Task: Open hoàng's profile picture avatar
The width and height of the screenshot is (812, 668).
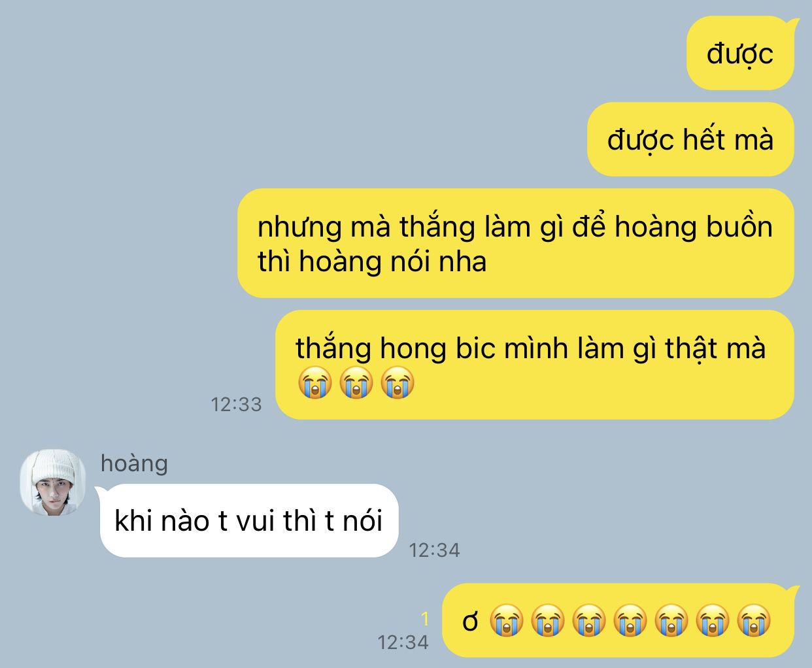Action: pyautogui.click(x=52, y=482)
